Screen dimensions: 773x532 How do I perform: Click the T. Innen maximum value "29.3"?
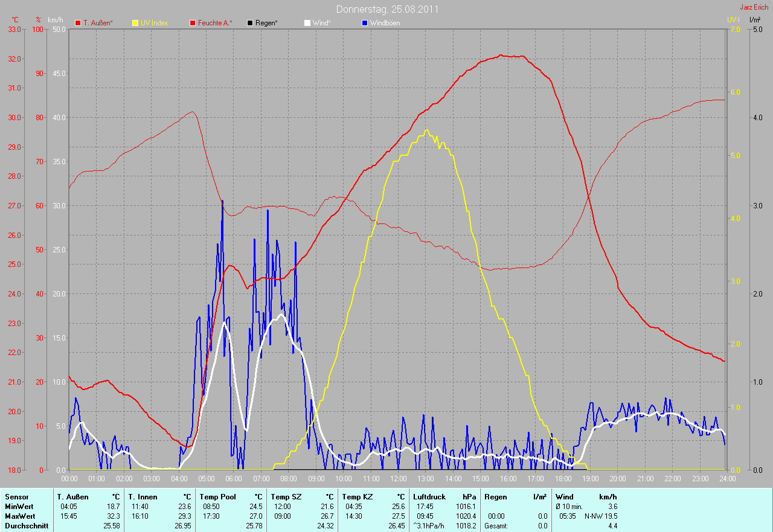tap(184, 516)
